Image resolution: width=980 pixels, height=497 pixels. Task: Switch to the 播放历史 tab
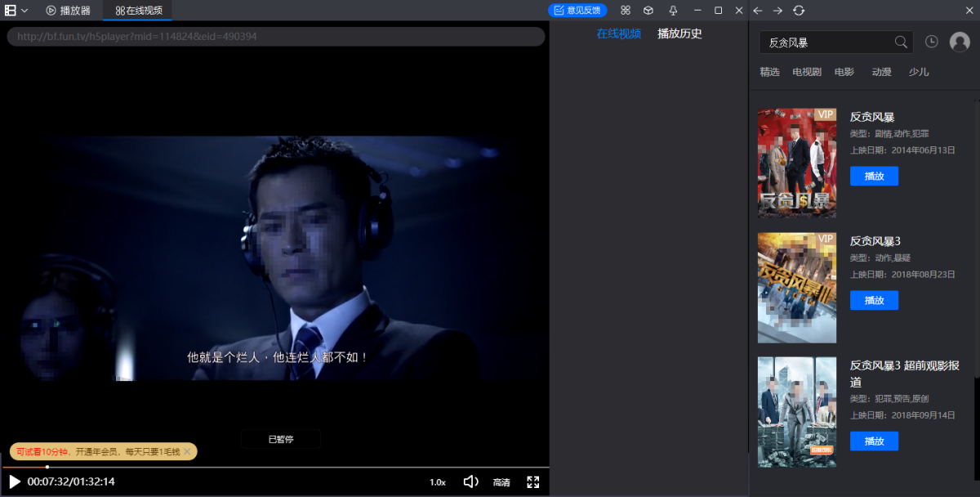point(679,34)
